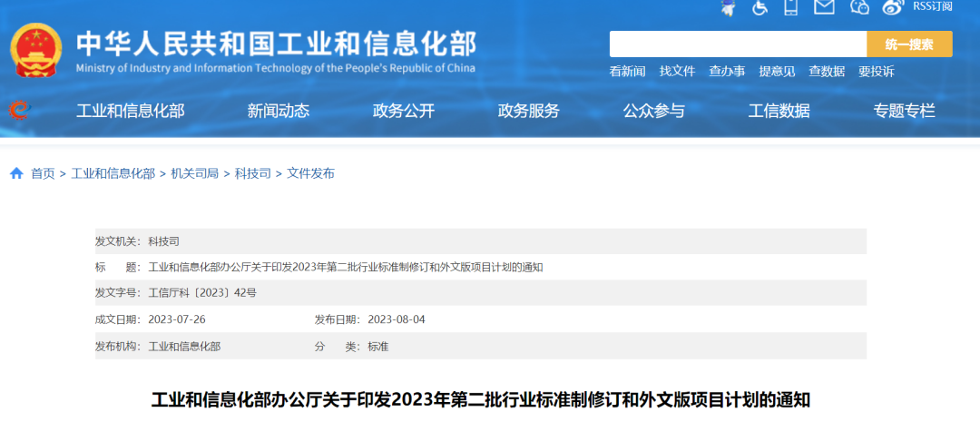Click the mail envelope icon
Screen dimensions: 980x422
(824, 7)
